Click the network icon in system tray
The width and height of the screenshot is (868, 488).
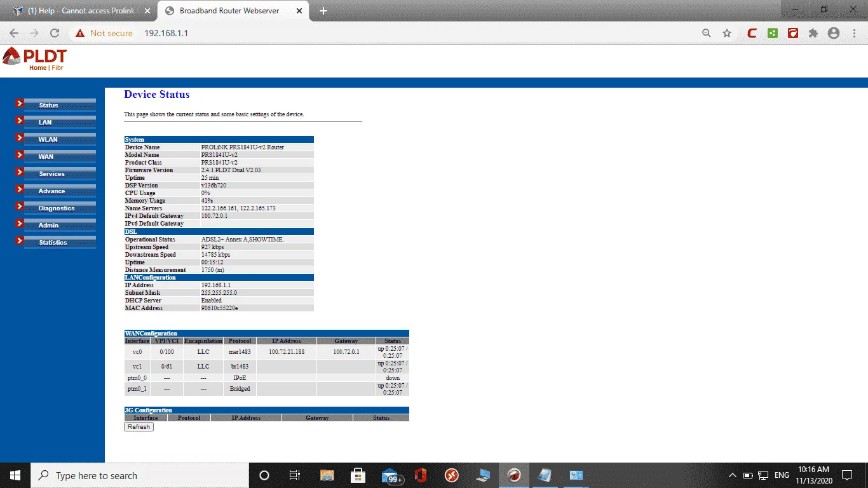764,475
